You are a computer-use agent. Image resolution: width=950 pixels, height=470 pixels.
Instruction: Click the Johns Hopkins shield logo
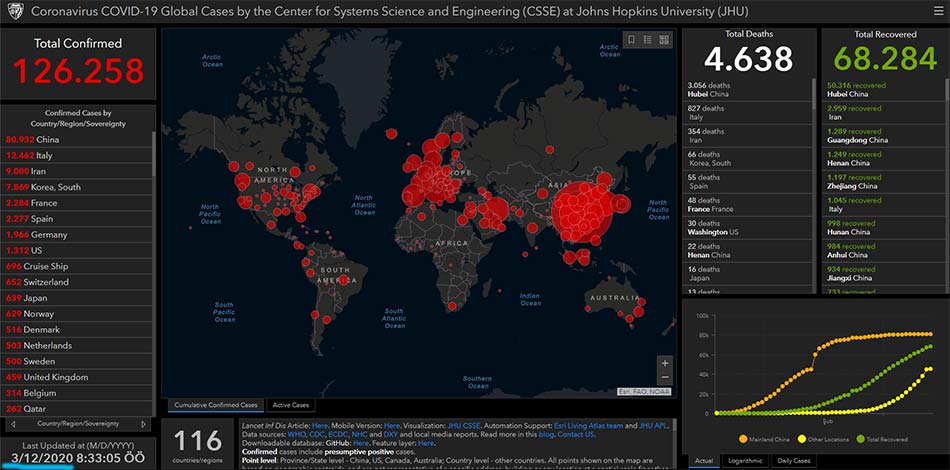click(x=14, y=11)
